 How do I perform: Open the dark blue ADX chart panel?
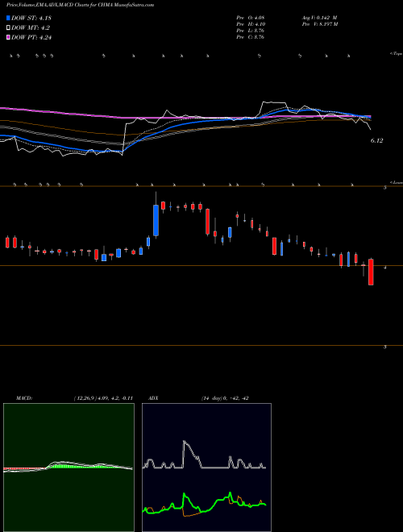coord(206,468)
